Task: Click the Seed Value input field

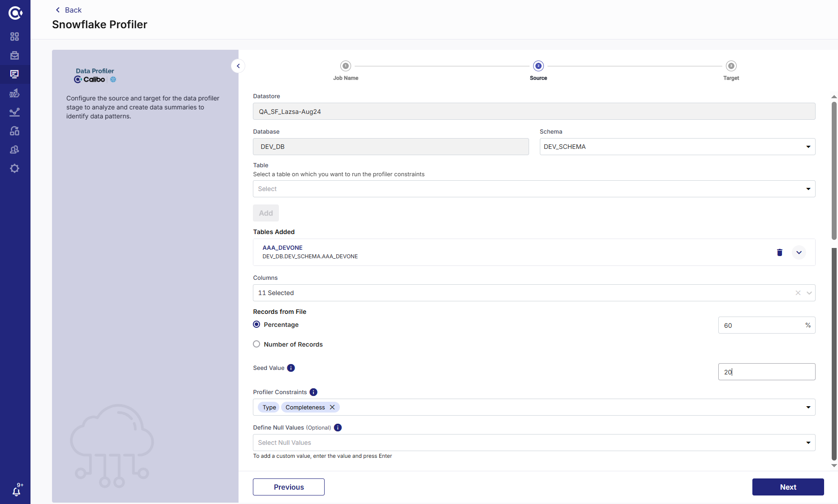Action: pos(766,372)
